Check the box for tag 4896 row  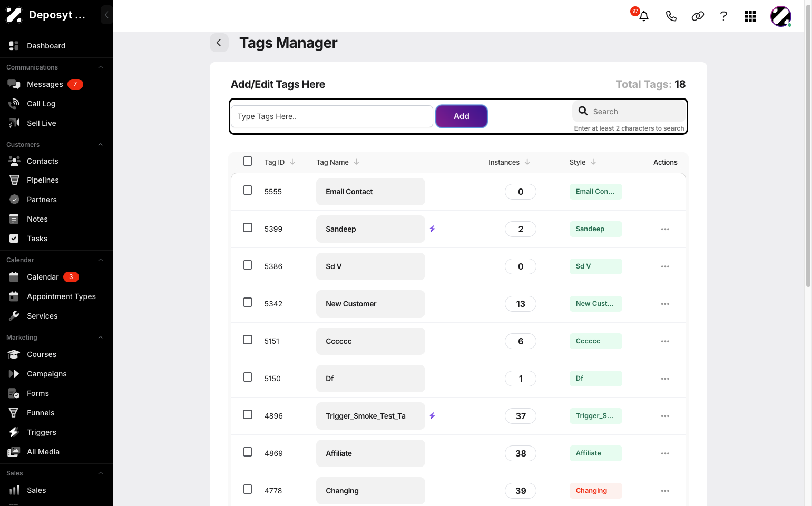[248, 414]
